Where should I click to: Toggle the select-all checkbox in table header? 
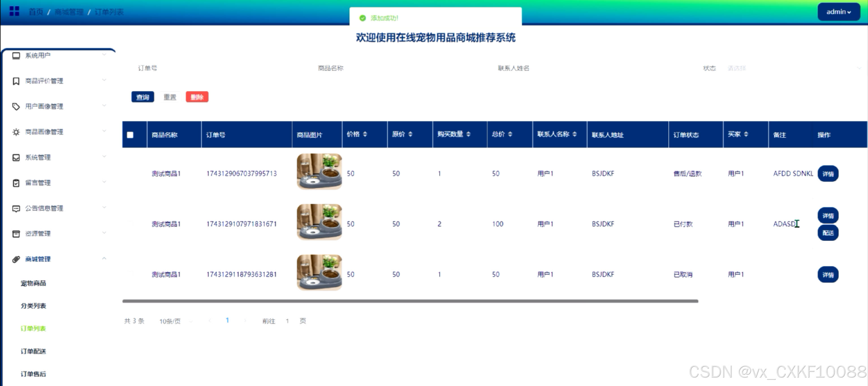click(x=130, y=135)
